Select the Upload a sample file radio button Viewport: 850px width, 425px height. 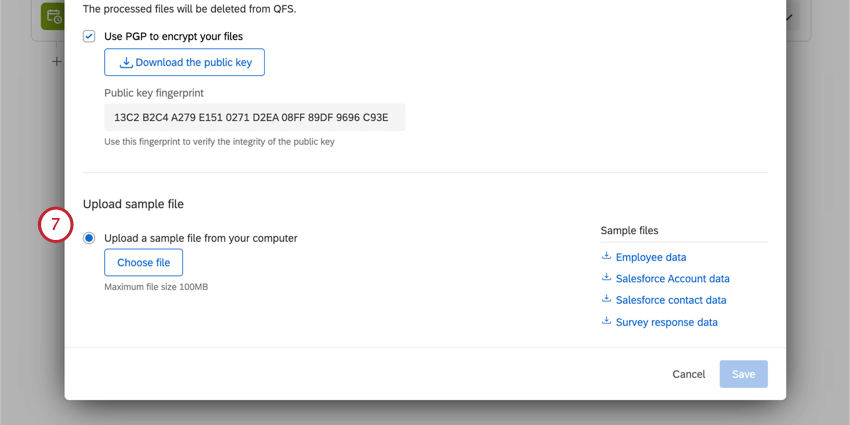(89, 238)
